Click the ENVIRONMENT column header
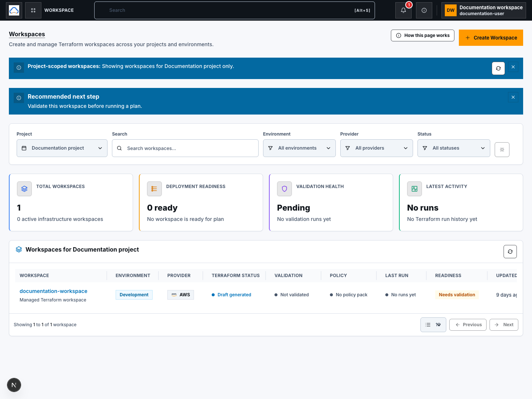532x399 pixels. point(133,276)
